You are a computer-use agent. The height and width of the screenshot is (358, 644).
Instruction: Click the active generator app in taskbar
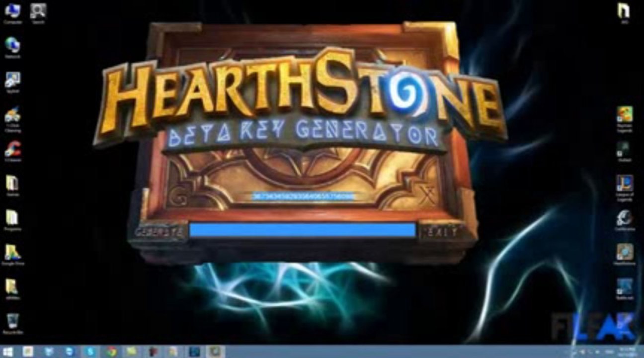click(216, 352)
